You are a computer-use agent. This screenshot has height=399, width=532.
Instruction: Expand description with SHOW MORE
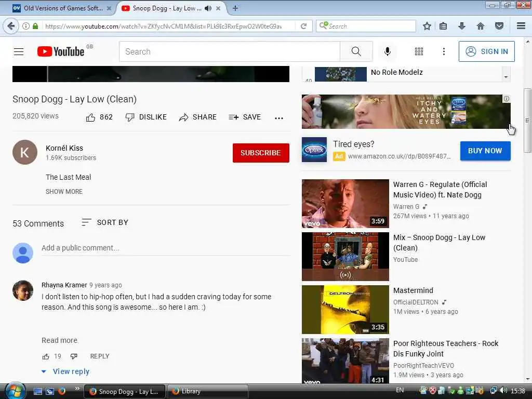coord(64,192)
